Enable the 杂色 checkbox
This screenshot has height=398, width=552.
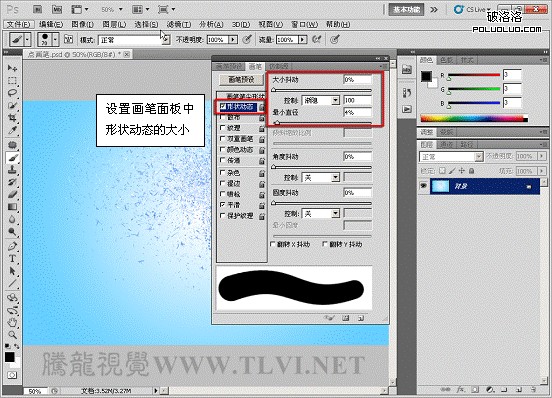[222, 172]
